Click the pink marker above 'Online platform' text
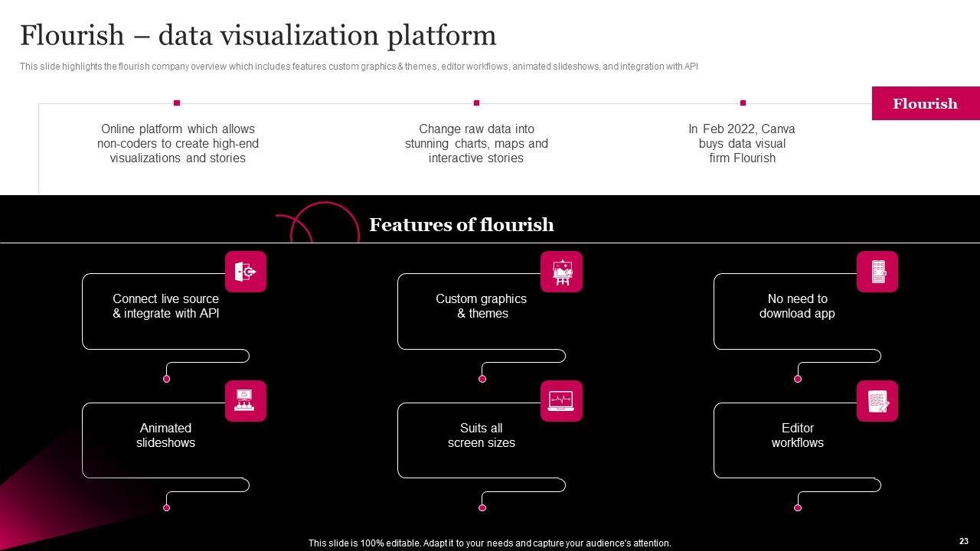This screenshot has height=551, width=980. tap(177, 103)
